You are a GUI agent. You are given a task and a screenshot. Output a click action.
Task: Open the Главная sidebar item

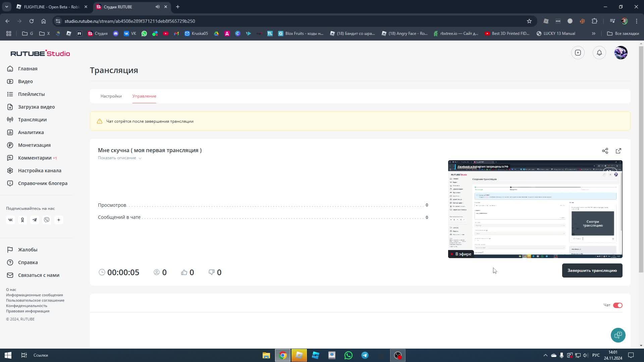pyautogui.click(x=22, y=69)
